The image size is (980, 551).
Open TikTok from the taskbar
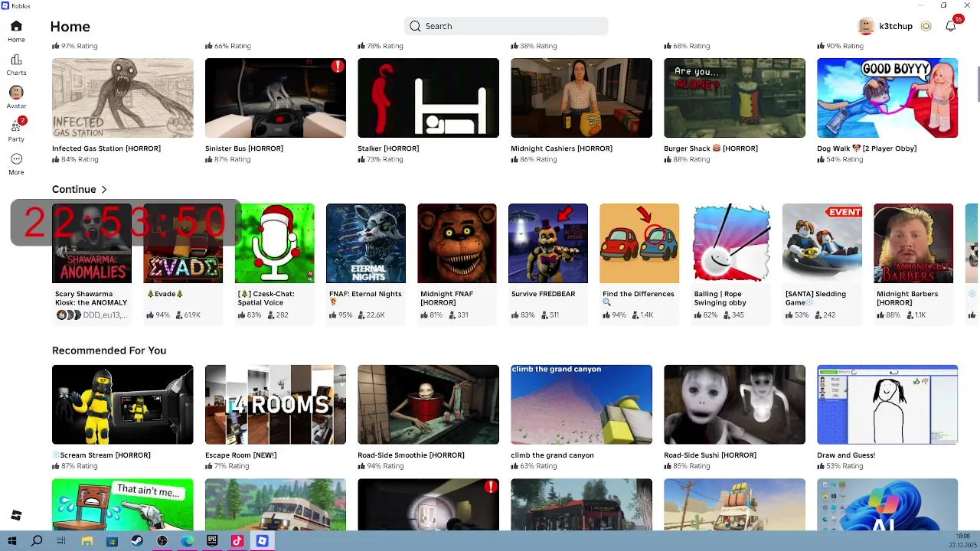pos(237,541)
